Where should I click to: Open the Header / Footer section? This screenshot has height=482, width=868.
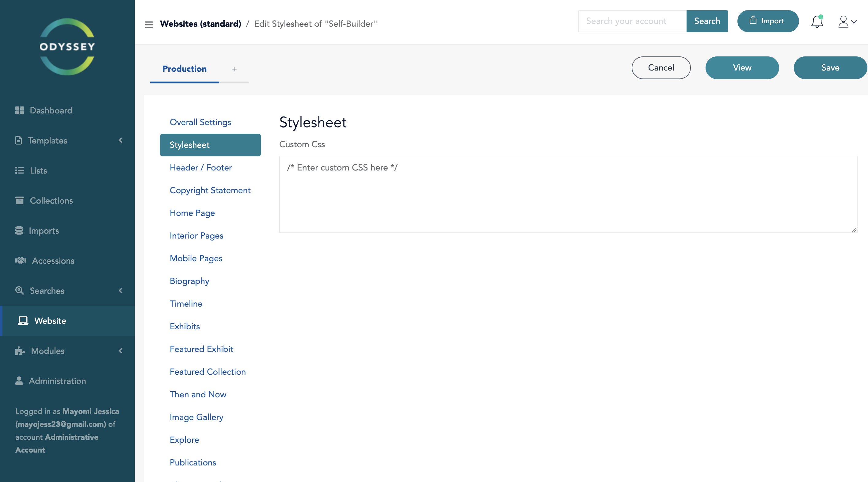200,167
